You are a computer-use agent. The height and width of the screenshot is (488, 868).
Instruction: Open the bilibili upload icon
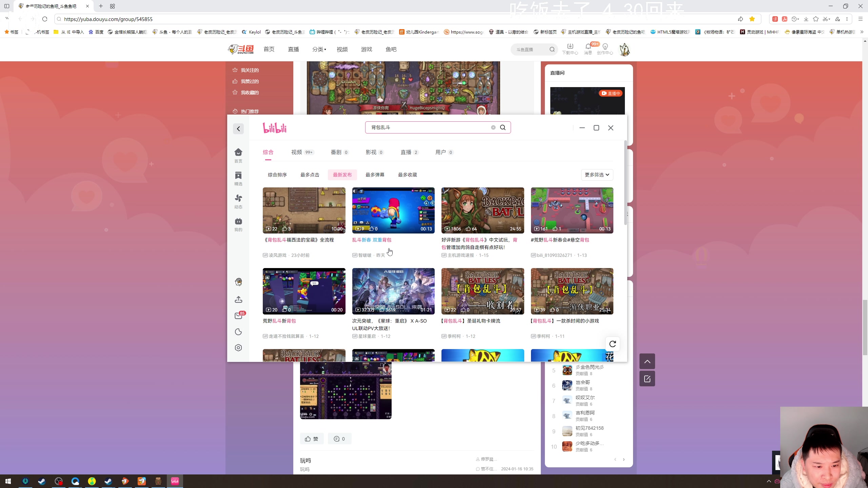(238, 300)
